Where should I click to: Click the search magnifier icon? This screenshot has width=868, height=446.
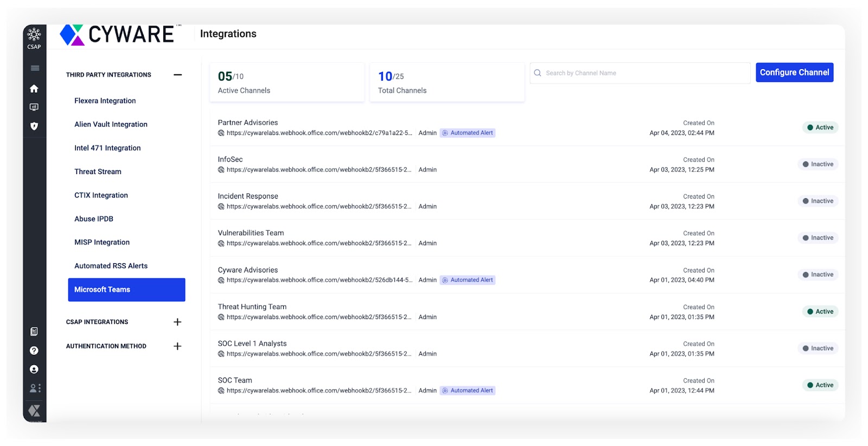538,73
